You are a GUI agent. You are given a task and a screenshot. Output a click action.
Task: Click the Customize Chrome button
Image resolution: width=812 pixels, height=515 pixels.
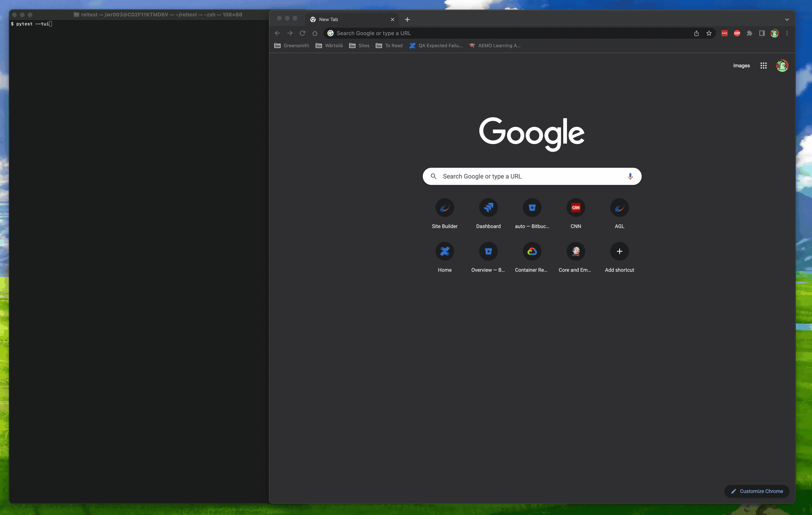click(x=757, y=491)
